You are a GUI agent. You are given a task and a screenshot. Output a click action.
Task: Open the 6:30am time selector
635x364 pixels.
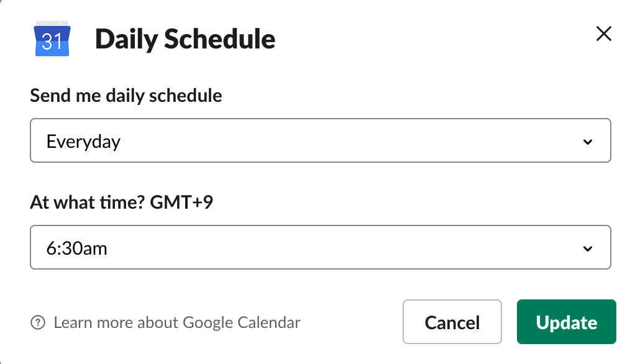[x=321, y=247]
